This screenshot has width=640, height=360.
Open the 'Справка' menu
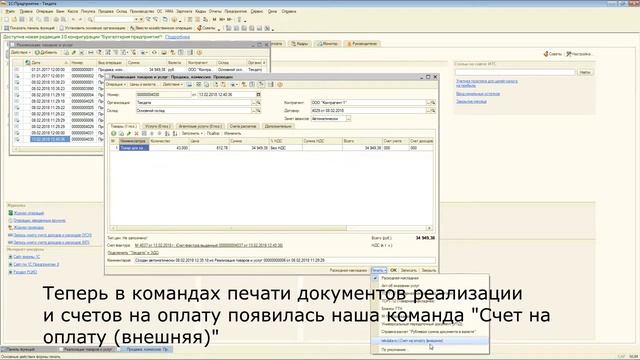[289, 11]
